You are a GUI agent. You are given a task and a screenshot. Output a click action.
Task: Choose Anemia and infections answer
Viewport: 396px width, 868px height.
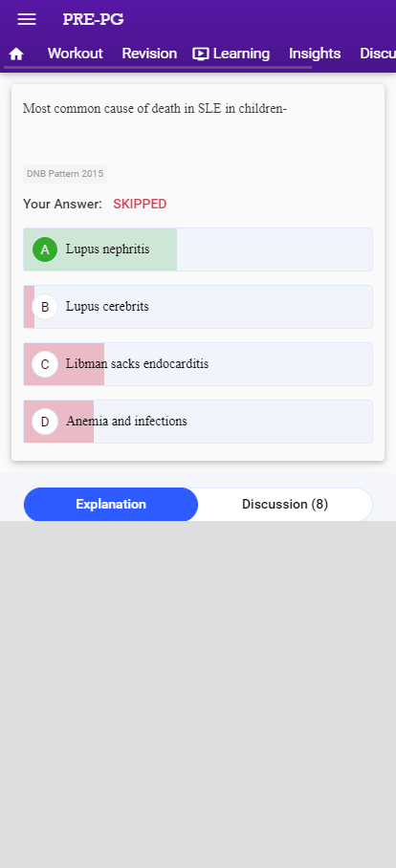pos(198,422)
